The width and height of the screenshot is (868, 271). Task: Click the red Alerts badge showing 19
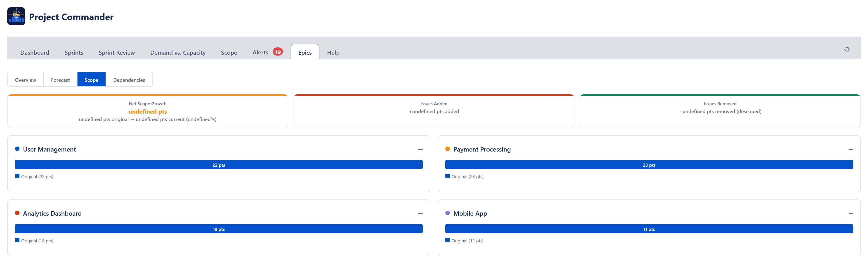(277, 52)
